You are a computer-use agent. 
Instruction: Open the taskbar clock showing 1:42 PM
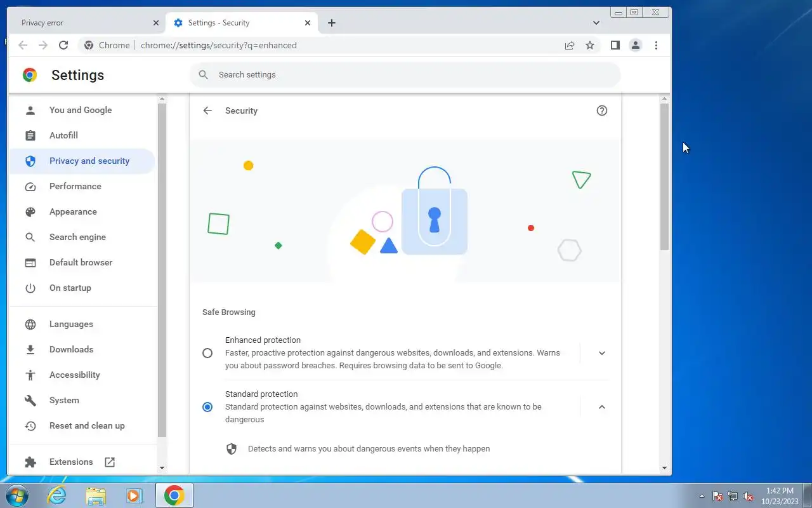780,496
